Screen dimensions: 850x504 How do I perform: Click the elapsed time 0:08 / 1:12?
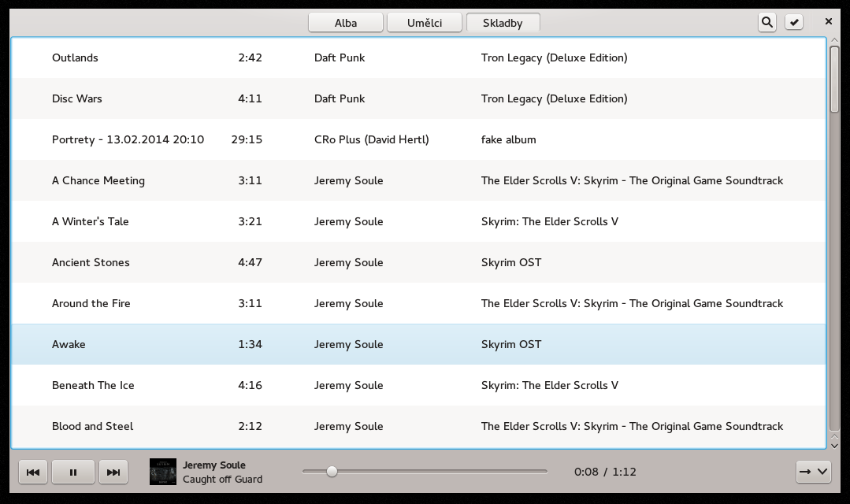pos(605,472)
